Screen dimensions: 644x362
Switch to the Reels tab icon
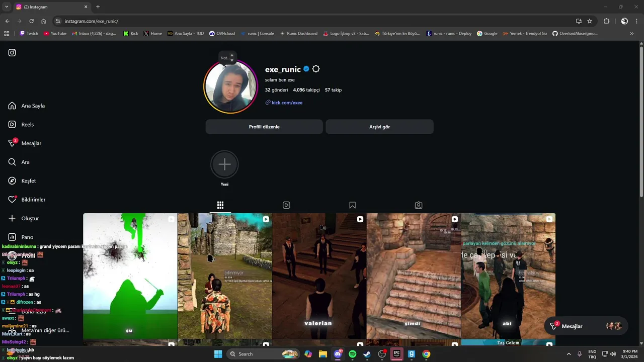pos(286,205)
